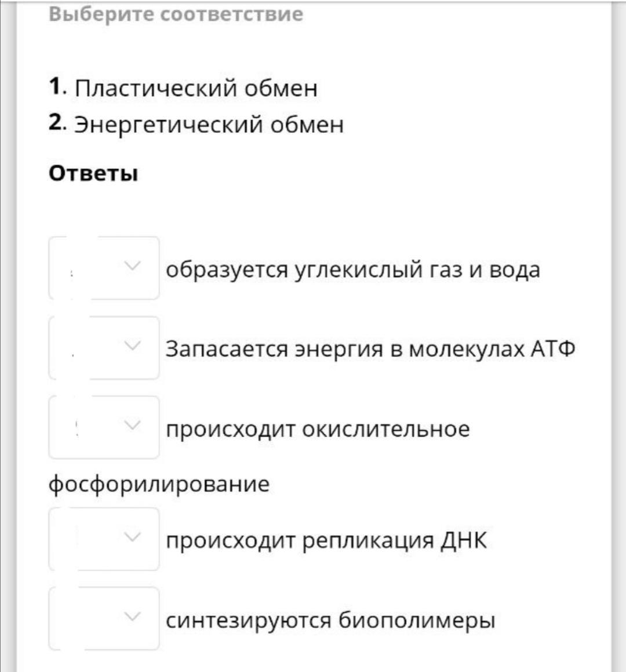Open dropdown for 'образуется углекислый газ и вода'
This screenshot has width=626, height=672.
(x=104, y=268)
